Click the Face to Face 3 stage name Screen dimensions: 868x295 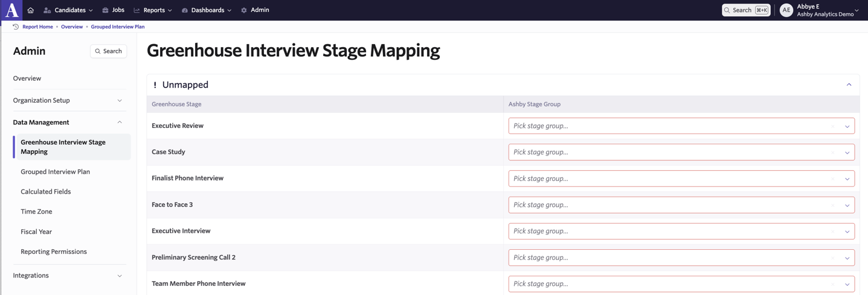172,205
